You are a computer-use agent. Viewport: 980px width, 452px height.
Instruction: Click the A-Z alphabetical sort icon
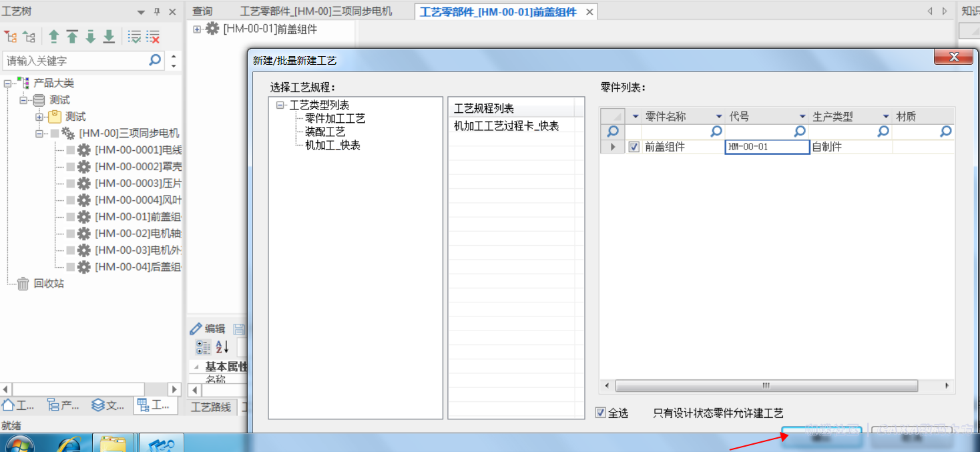pos(222,347)
